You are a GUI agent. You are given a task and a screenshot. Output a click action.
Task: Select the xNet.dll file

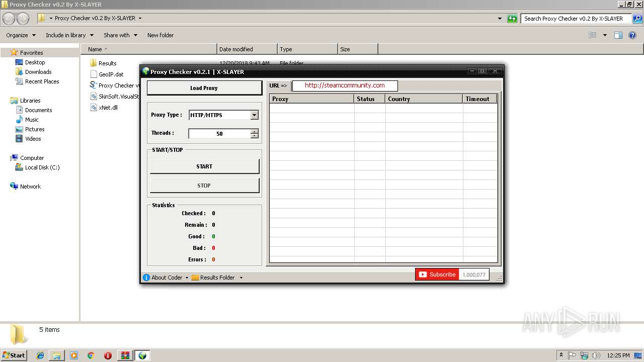point(108,108)
